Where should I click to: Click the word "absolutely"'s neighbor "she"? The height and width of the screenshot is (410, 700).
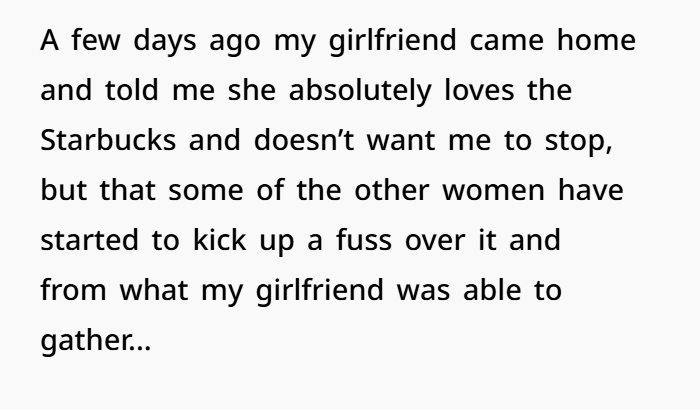point(242,93)
